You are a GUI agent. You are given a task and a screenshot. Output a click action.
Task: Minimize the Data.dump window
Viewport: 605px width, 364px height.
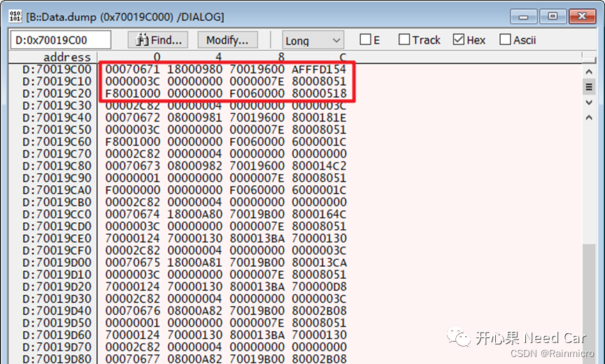(x=524, y=17)
